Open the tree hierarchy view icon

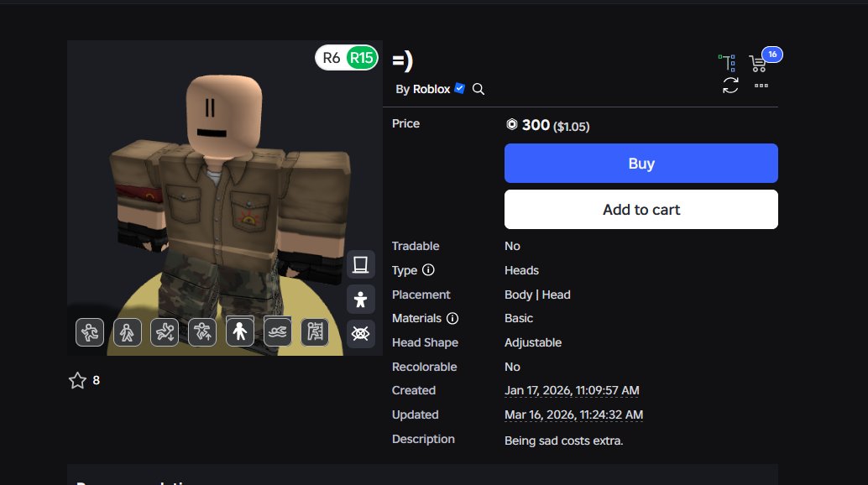pos(727,62)
